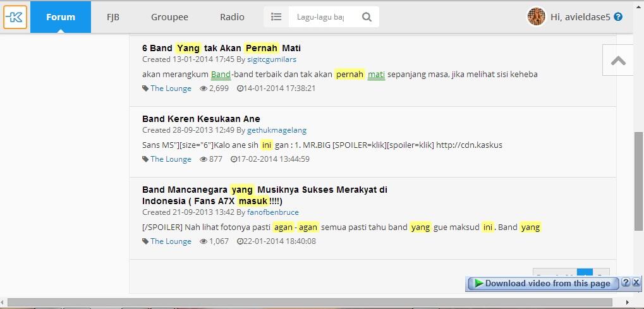Open thread 6 Band Yang tak Akan Pernah Mati

coord(221,48)
